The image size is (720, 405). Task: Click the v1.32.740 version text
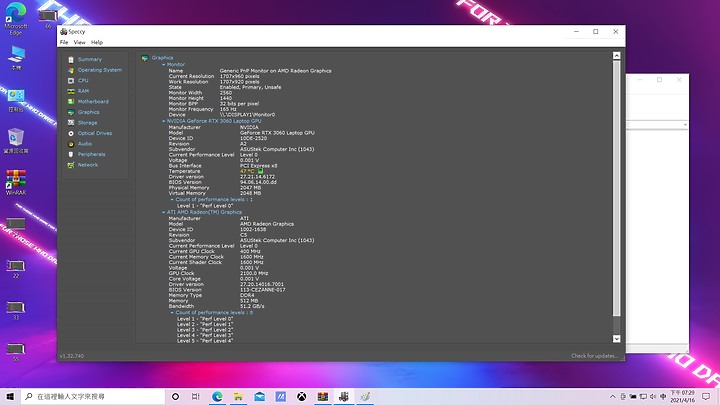click(72, 356)
